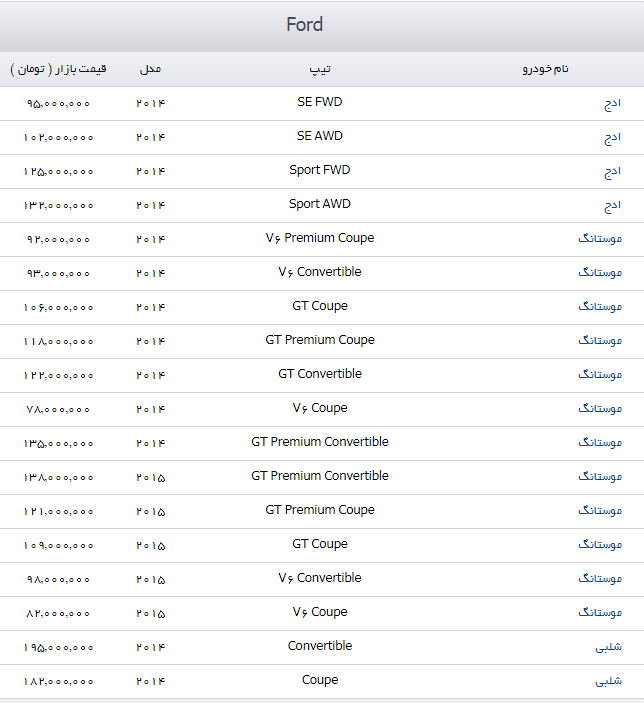The image size is (644, 703).
Task: Click the نام خودرو column header
Action: click(x=545, y=69)
